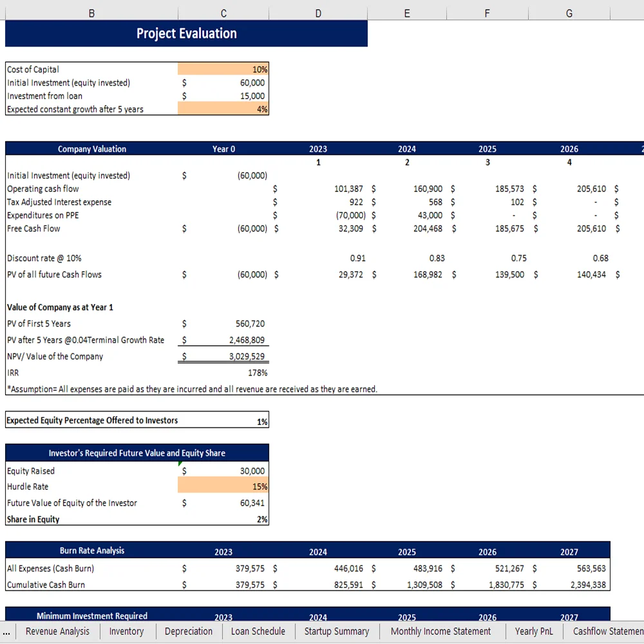
Task: Select the 2026 cash burn 521,267 cell
Action: pyautogui.click(x=487, y=569)
